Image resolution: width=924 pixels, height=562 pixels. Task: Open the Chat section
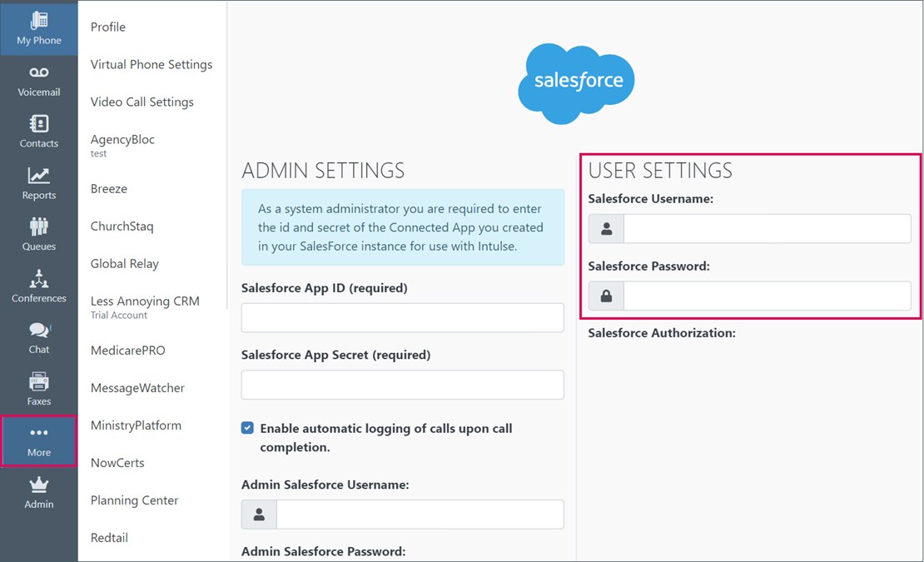click(x=39, y=339)
